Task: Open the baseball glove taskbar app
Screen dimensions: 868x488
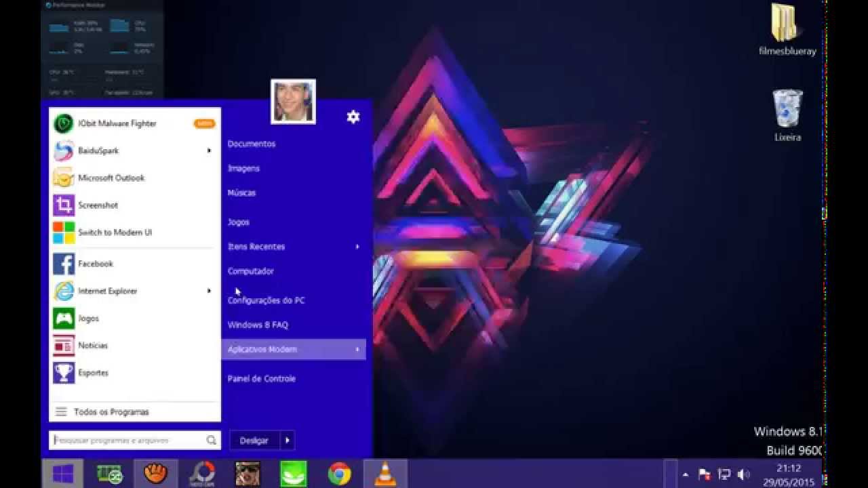Action: [x=156, y=474]
